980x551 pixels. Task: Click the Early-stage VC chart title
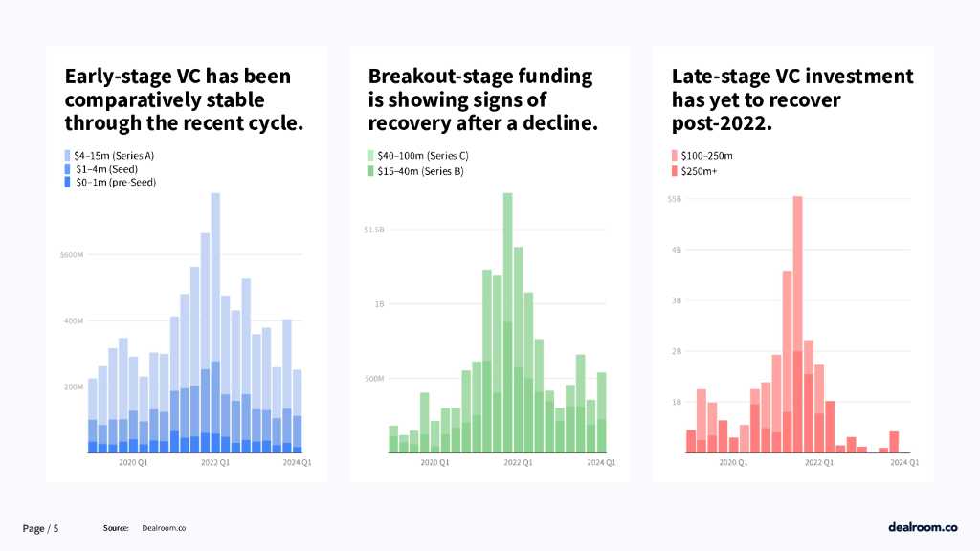tap(184, 99)
